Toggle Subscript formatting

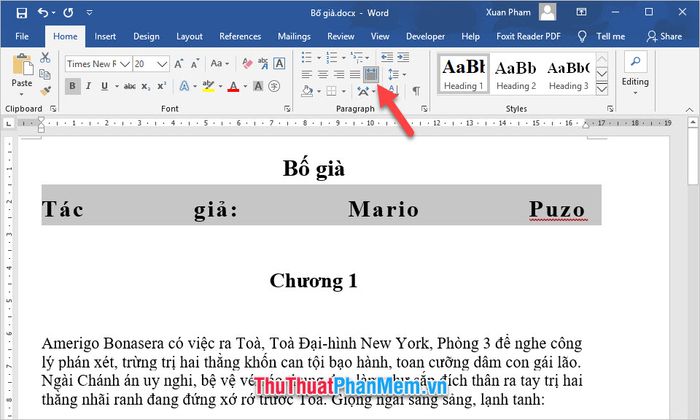146,86
